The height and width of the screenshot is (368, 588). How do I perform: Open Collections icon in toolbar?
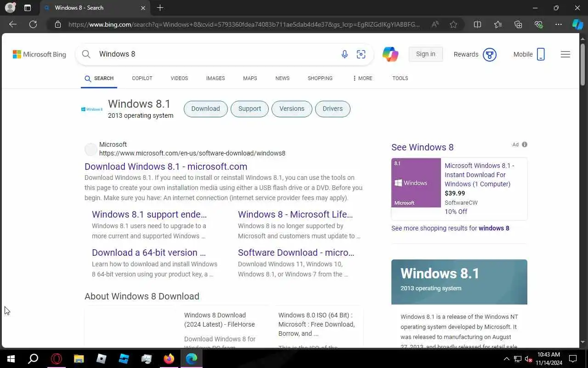point(518,24)
